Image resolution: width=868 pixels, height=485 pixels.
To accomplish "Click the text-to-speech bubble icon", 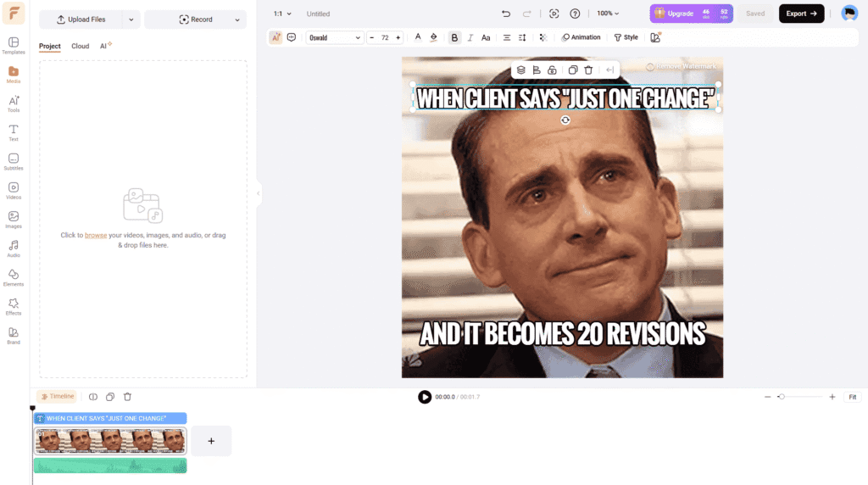I will click(292, 37).
